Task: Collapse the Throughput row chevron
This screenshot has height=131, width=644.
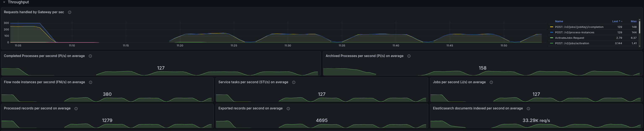Action: (x=4, y=2)
